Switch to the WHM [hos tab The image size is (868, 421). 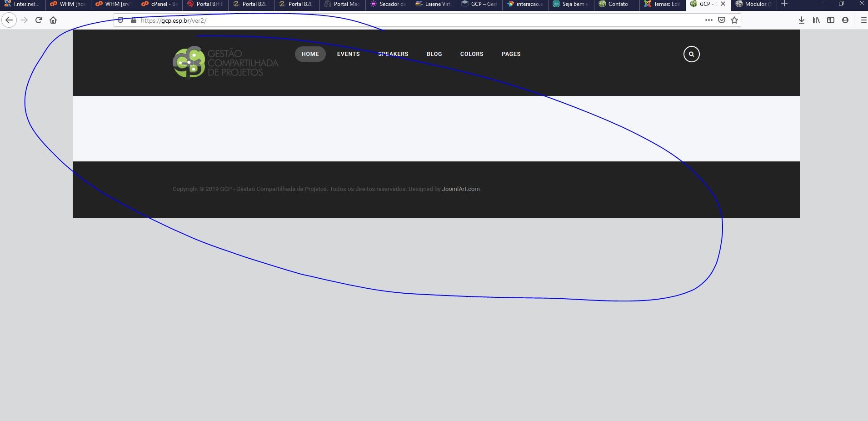(68, 4)
